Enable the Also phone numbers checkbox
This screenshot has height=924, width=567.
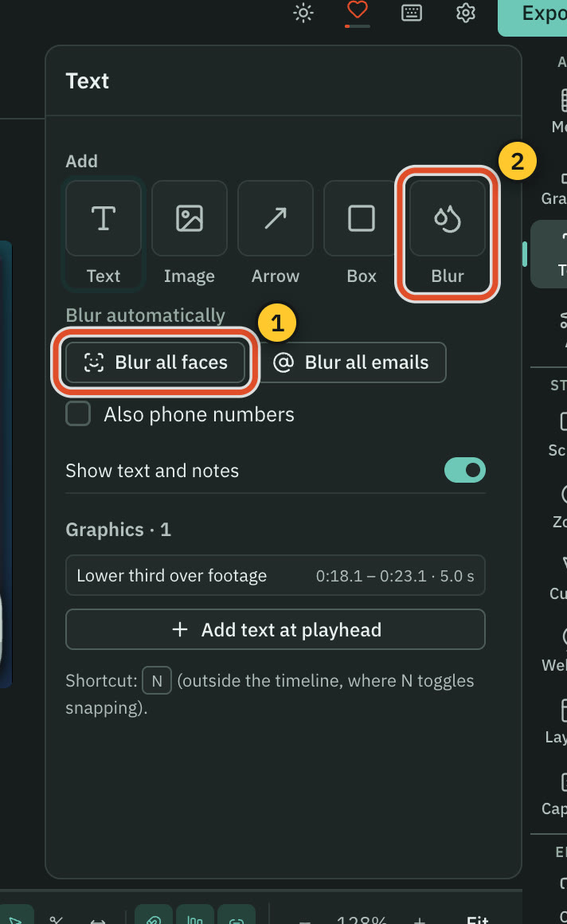78,413
